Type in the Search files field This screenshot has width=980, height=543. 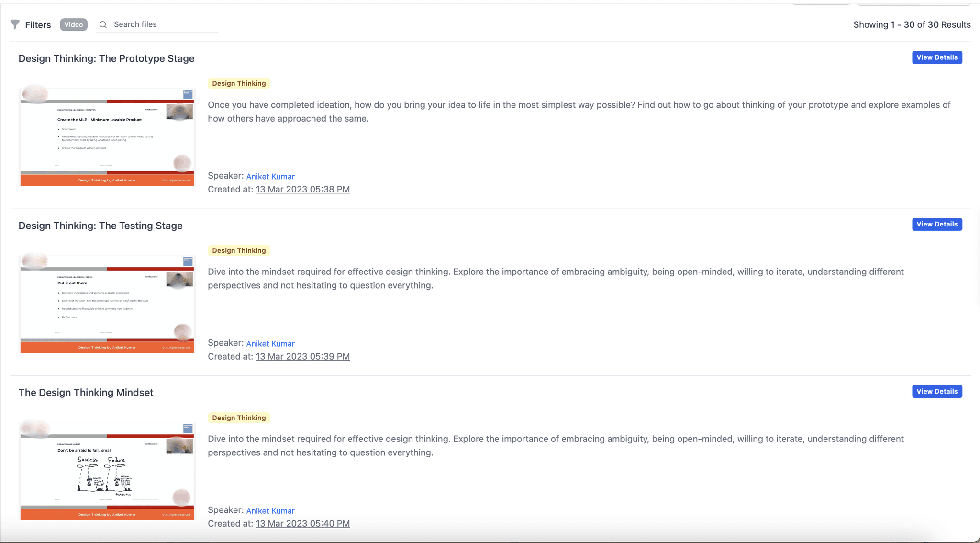pos(163,24)
